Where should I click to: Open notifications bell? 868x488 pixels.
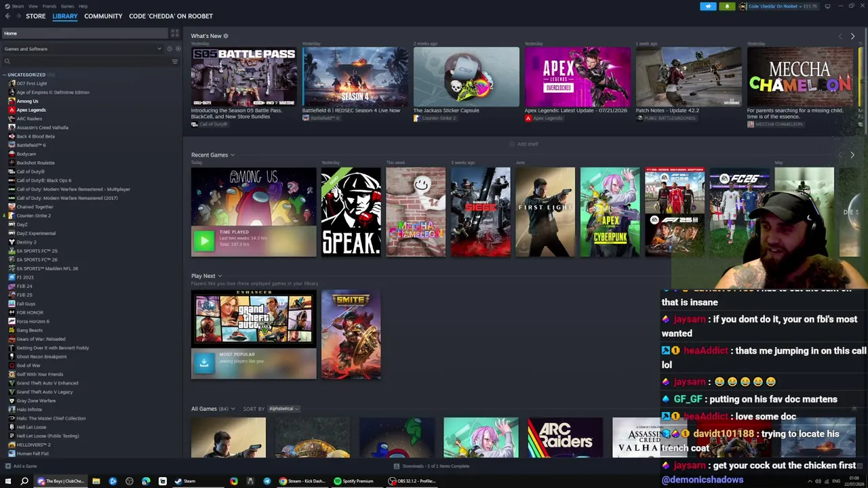point(727,6)
